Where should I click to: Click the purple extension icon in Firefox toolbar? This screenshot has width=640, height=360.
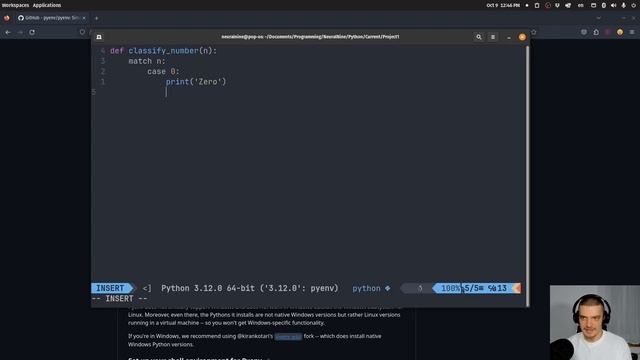608,32
